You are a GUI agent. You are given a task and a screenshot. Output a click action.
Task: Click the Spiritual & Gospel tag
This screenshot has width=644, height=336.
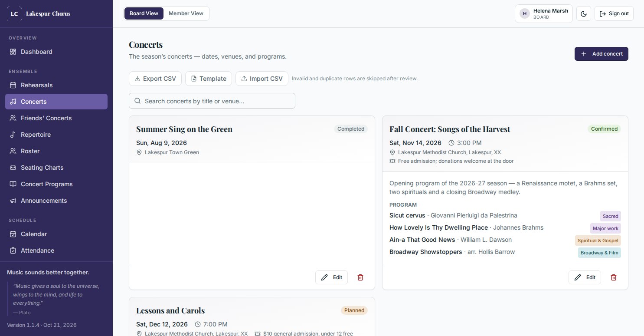(x=598, y=240)
